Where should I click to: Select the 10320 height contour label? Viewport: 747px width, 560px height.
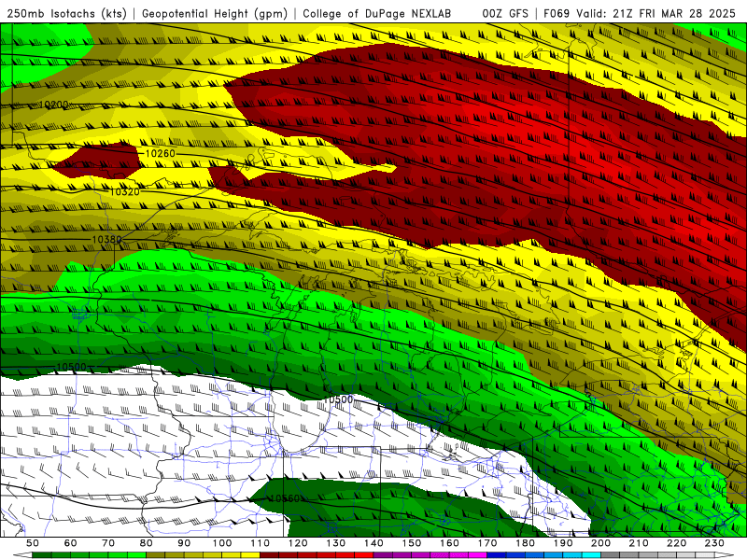125,191
